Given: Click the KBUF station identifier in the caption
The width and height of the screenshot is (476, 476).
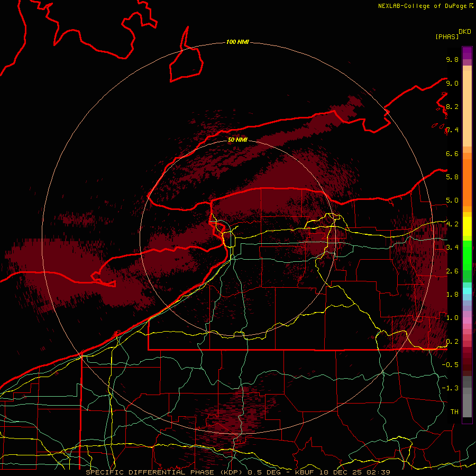Looking at the screenshot, I should (305, 472).
